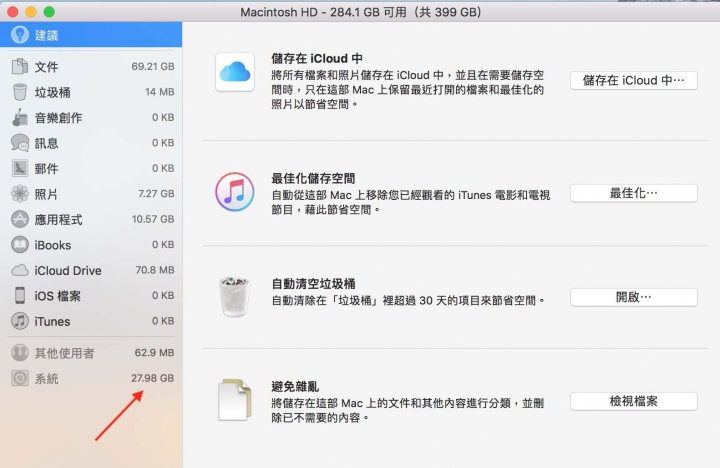
Task: Click the documents stack icon beside 避免雜亂
Action: coord(235,400)
